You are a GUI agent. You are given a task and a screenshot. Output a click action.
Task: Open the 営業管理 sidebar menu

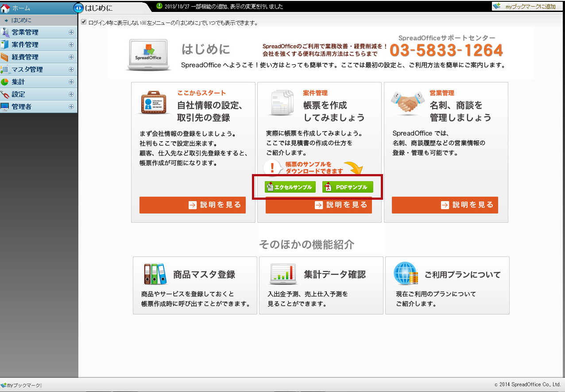pyautogui.click(x=39, y=32)
